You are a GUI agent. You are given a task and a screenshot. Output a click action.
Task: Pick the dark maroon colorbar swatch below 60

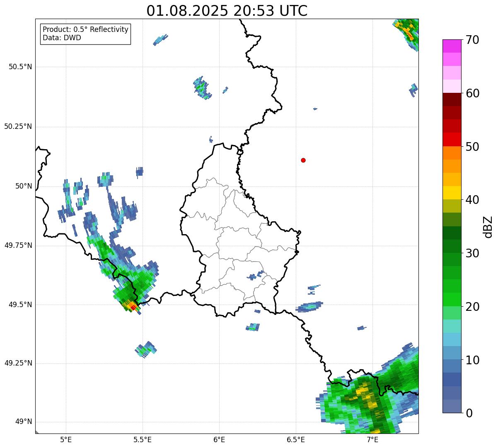[452, 99]
